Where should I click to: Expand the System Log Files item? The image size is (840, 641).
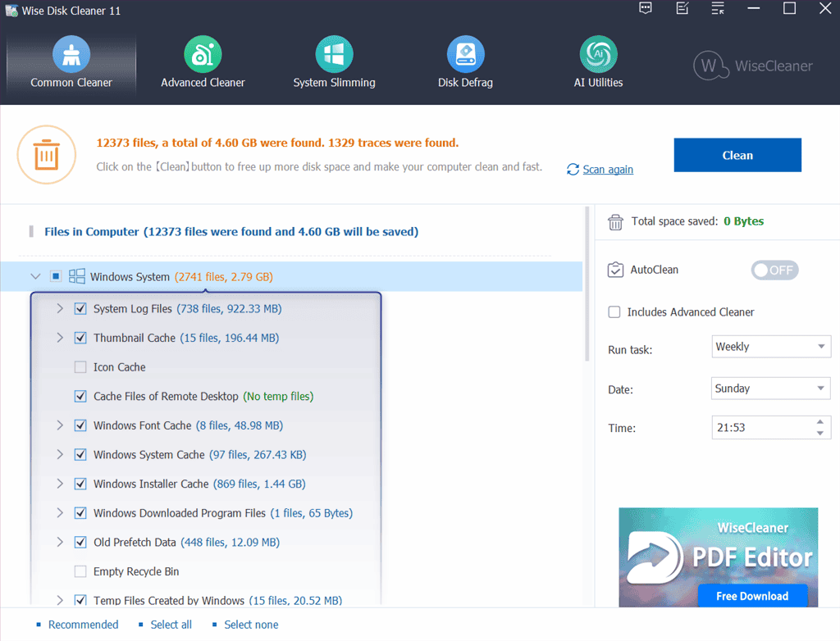(60, 309)
